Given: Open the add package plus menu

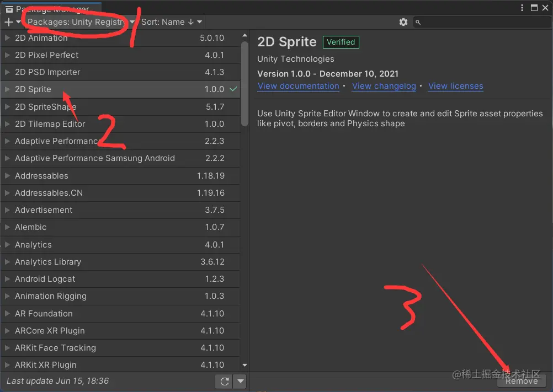Looking at the screenshot, I should tap(12, 22).
